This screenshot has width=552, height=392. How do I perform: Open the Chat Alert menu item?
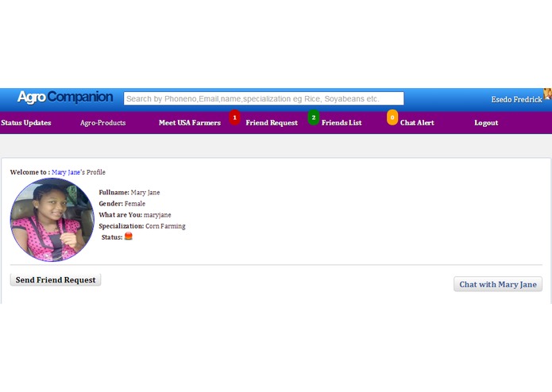coord(417,123)
